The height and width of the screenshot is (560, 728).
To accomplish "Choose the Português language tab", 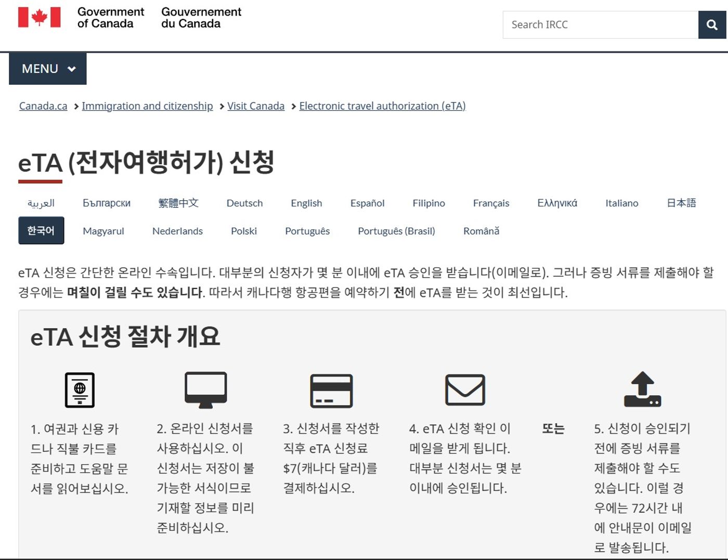I will [307, 231].
